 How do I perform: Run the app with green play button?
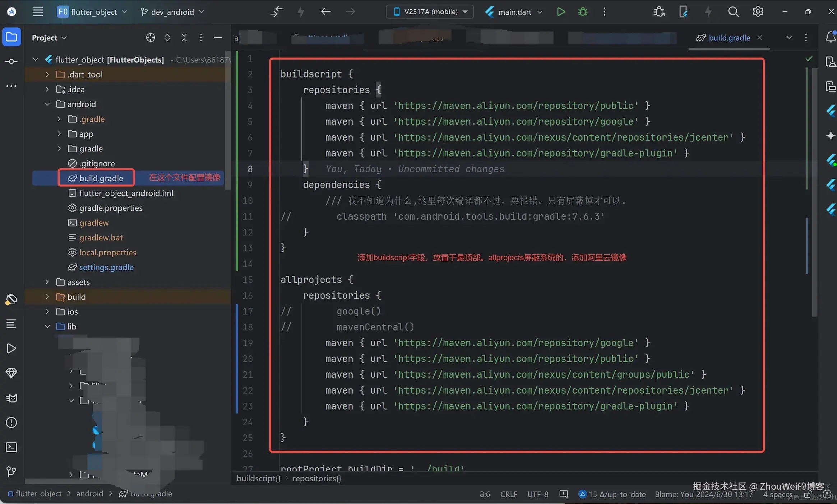[x=560, y=12]
